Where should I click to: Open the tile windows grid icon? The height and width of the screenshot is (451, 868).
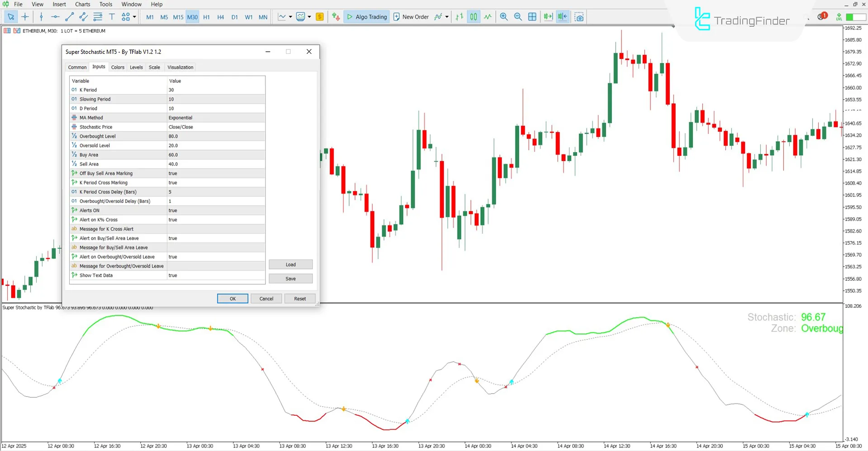point(532,17)
